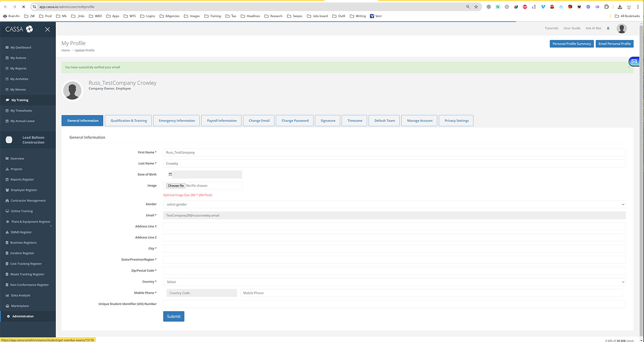Click the Choose file button
This screenshot has width=644, height=342.
coord(176,186)
